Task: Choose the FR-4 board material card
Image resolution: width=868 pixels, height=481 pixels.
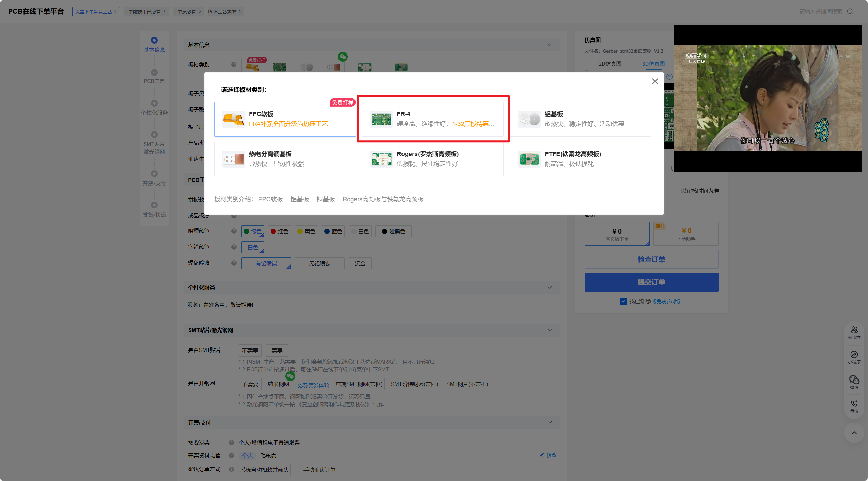Action: tap(432, 119)
